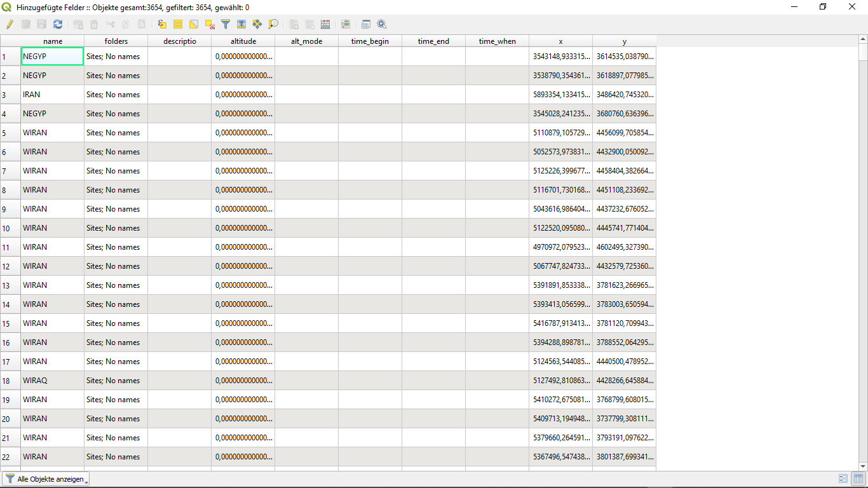Click the 'WIRAQ' name cell in row 18
The width and height of the screenshot is (868, 488).
52,381
